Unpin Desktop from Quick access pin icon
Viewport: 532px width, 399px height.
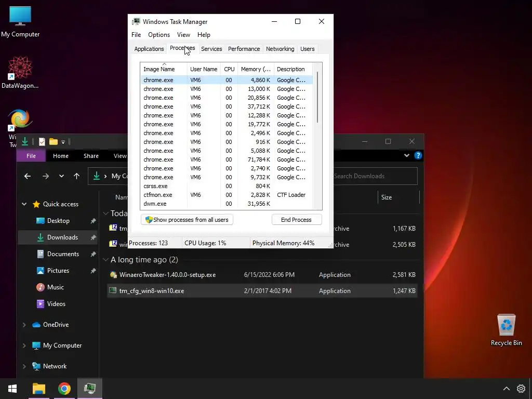pos(93,221)
